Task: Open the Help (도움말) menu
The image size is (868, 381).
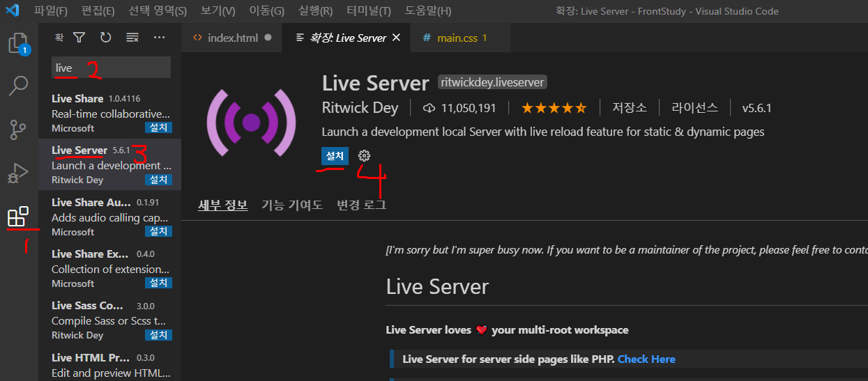Action: (428, 11)
